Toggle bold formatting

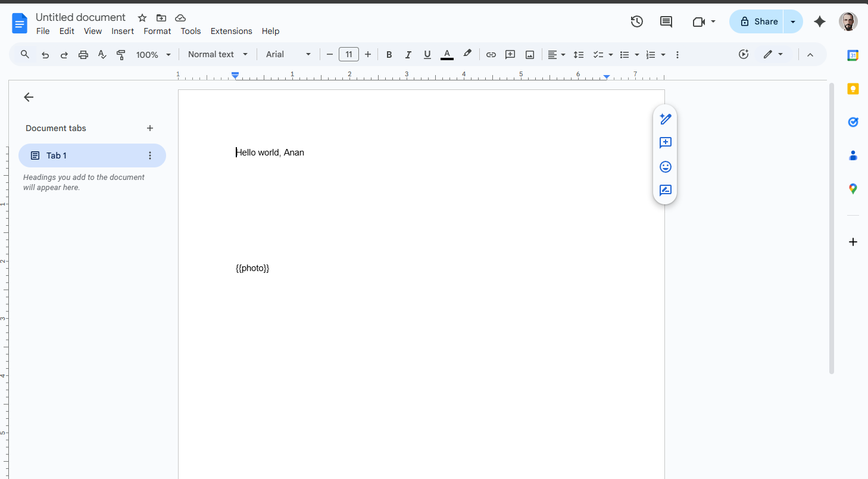389,54
